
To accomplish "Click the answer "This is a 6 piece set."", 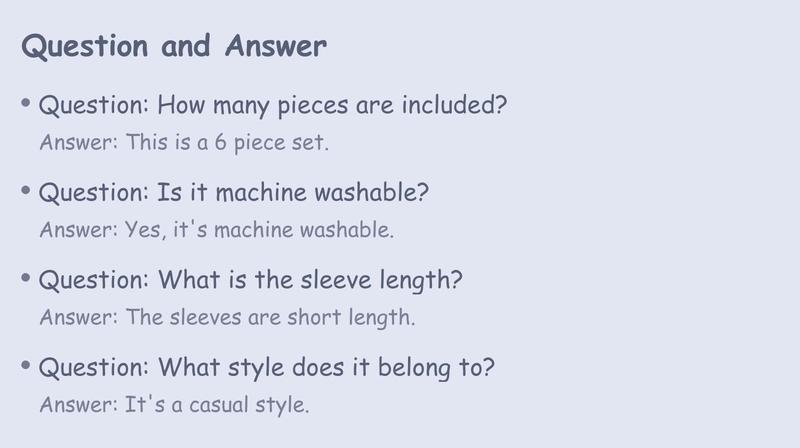I will tap(227, 143).
